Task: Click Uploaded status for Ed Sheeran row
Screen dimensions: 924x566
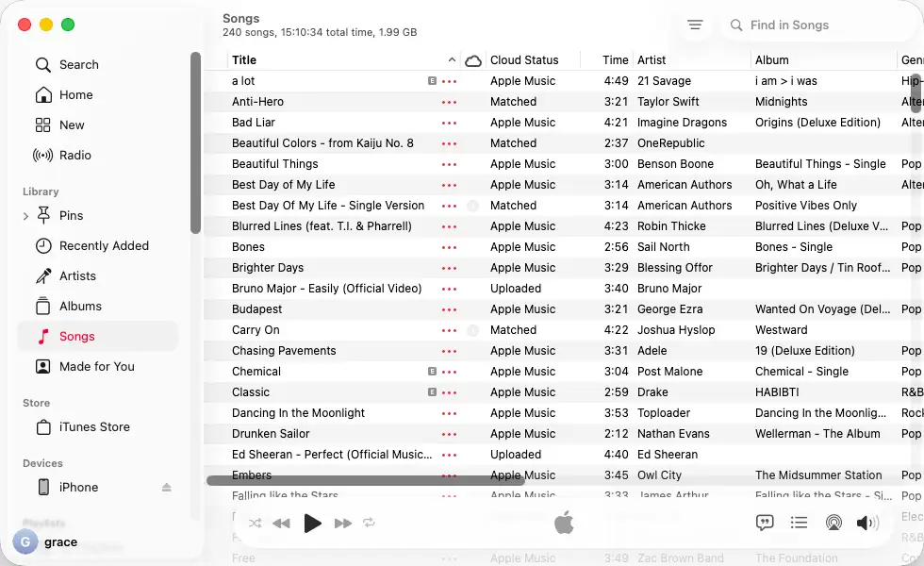Action: (x=516, y=455)
